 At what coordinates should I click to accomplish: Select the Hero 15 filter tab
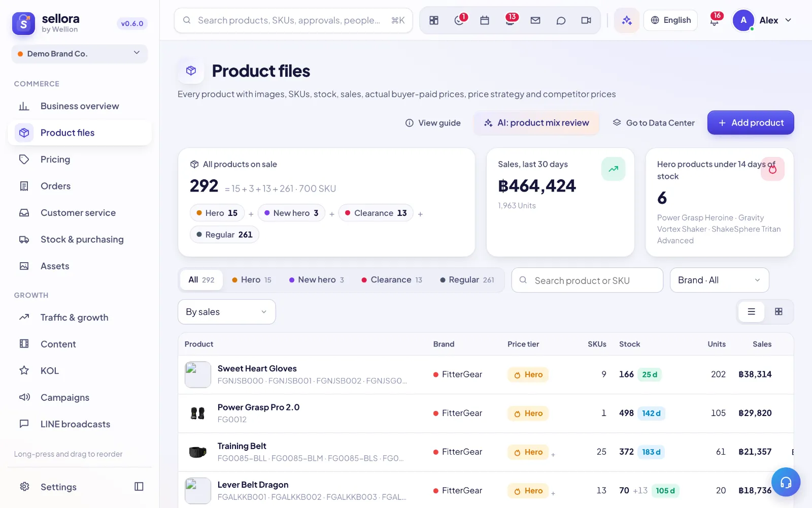[x=251, y=280]
